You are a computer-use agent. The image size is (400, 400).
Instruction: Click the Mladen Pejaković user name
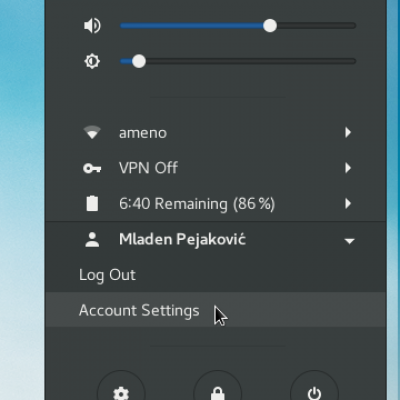182,240
